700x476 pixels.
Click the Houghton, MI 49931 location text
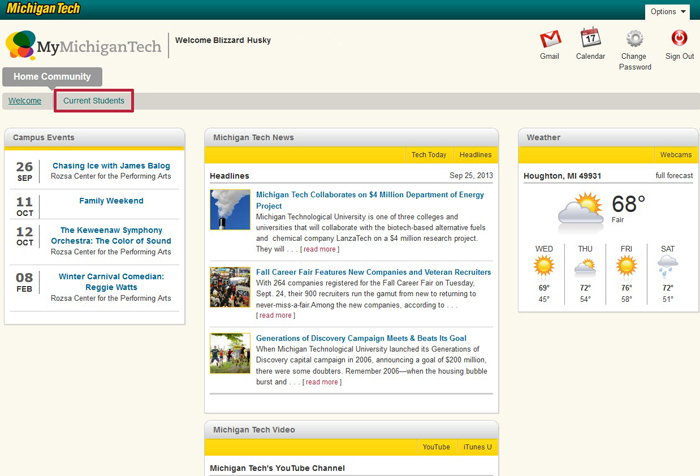[x=562, y=176]
